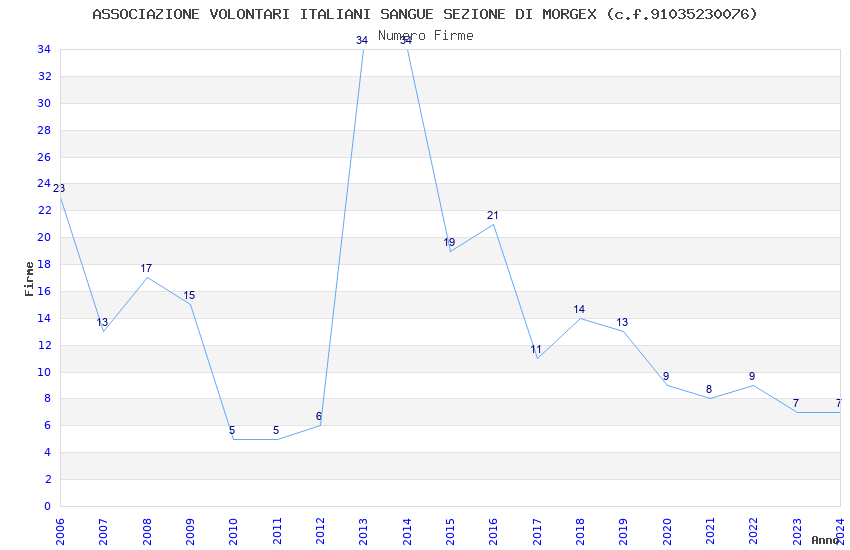Click the y-axis tick value 12

44,345
